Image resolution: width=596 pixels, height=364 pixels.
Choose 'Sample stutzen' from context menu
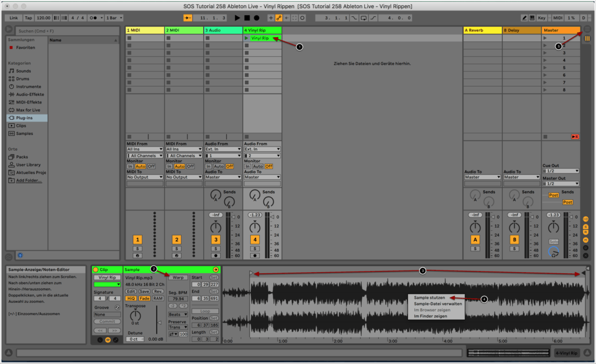click(430, 298)
